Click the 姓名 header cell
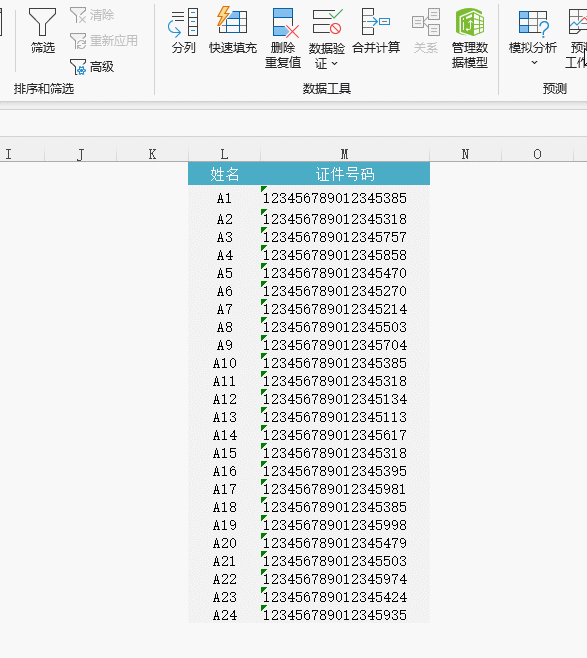The width and height of the screenshot is (587, 658). (x=224, y=174)
